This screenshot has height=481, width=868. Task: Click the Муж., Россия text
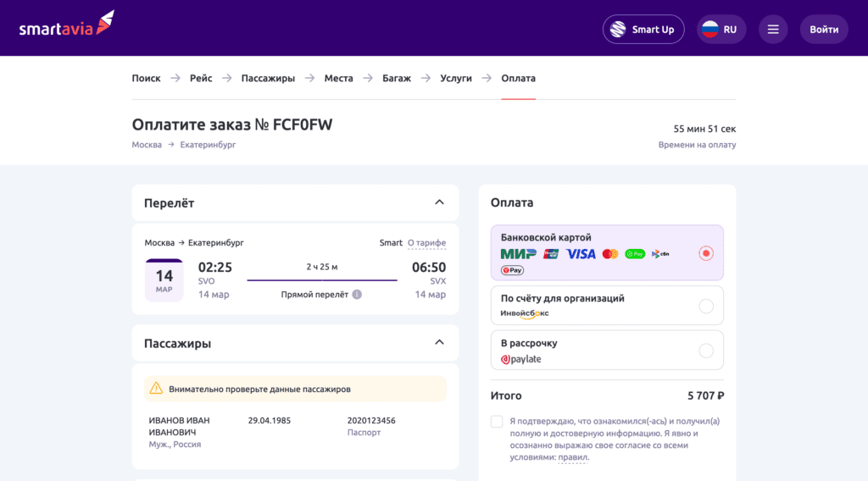tap(175, 445)
